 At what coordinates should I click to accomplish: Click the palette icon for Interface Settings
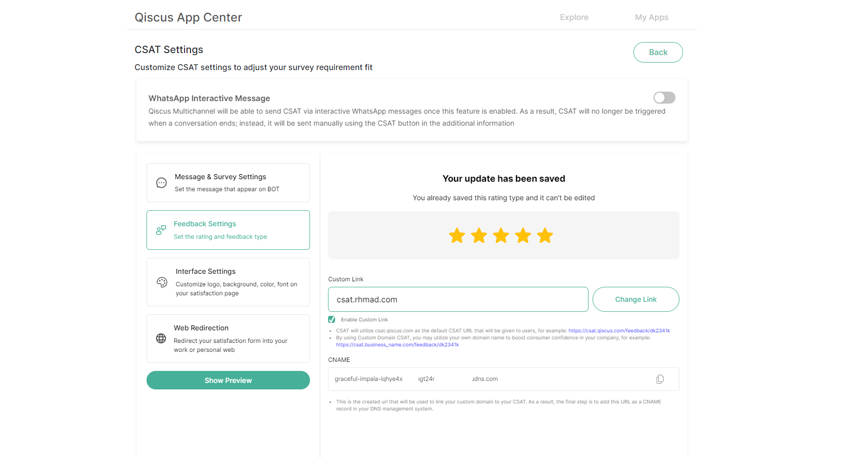pyautogui.click(x=162, y=282)
